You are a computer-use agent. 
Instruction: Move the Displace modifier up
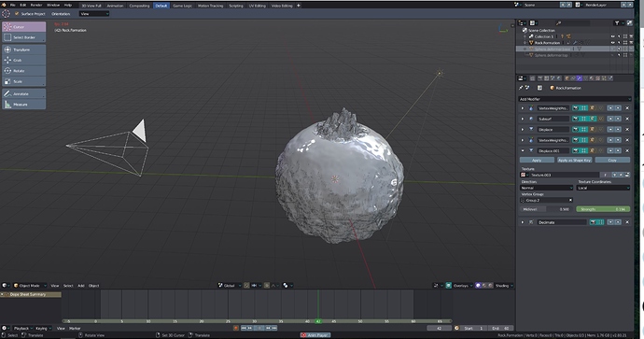click(x=610, y=130)
